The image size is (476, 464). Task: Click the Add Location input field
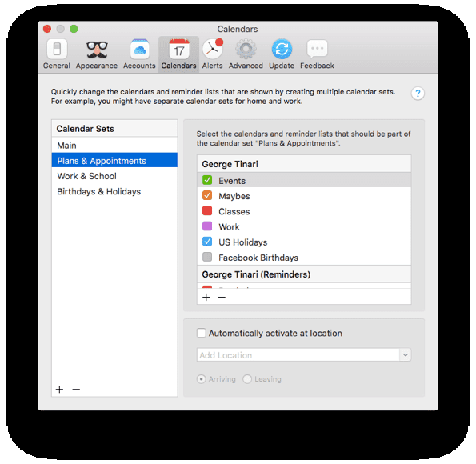298,354
